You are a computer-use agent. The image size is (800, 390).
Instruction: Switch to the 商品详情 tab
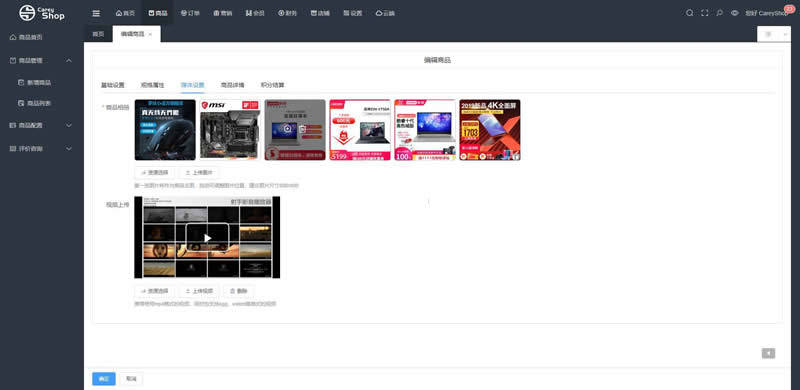(233, 85)
